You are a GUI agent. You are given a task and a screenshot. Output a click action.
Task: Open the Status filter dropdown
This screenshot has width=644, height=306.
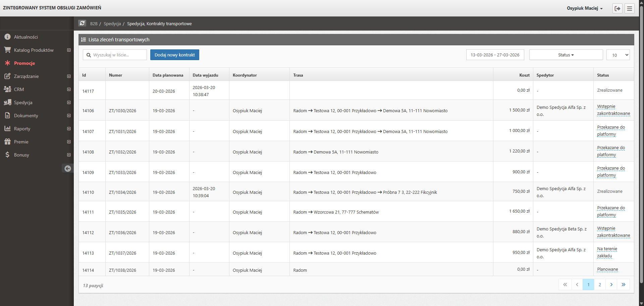pyautogui.click(x=566, y=55)
